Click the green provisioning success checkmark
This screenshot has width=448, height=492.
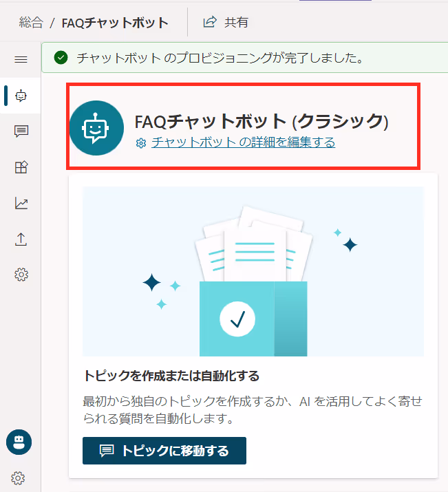coord(61,58)
